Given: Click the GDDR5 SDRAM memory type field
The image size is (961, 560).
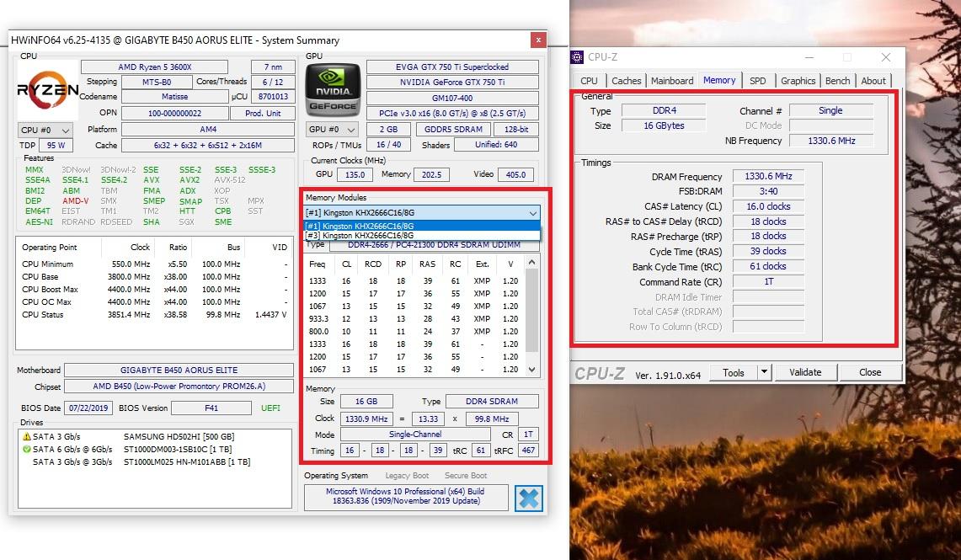Looking at the screenshot, I should point(453,130).
